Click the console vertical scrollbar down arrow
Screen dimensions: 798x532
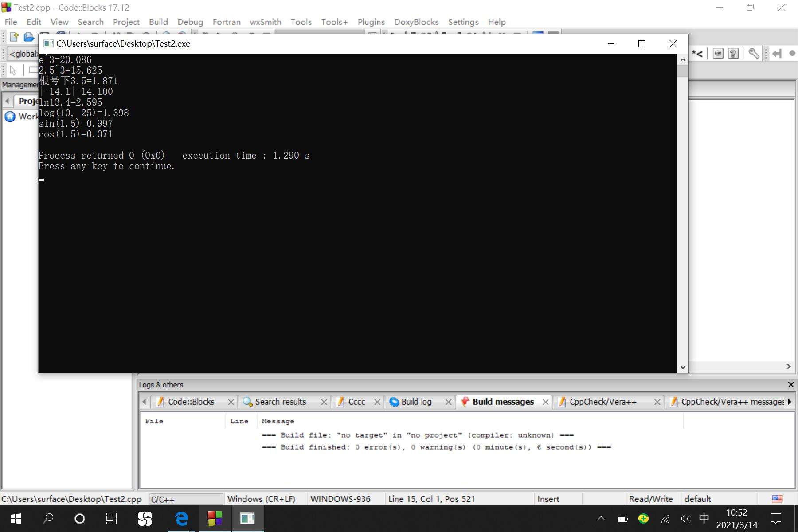[683, 367]
